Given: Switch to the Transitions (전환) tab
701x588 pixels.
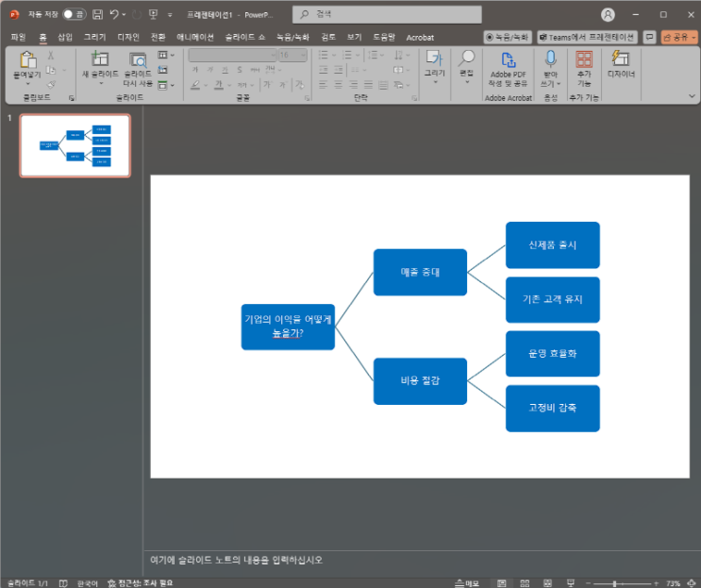Looking at the screenshot, I should [158, 37].
